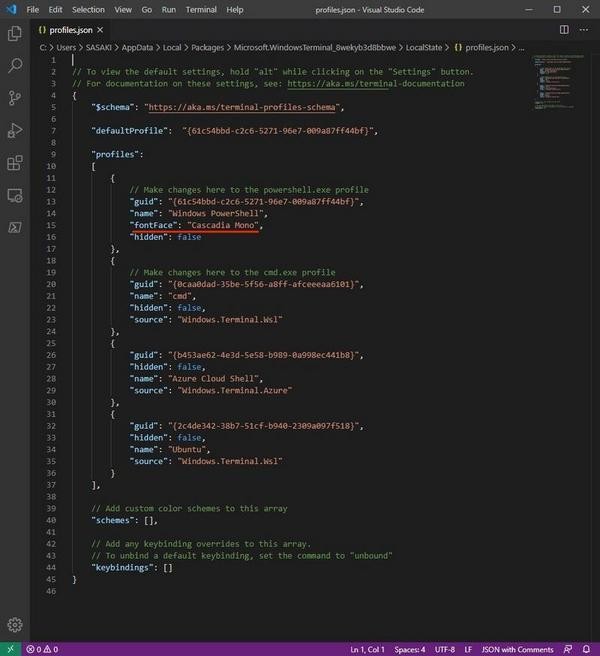
Task: Click Ln 1, Col 1 in status bar
Action: tap(367, 650)
